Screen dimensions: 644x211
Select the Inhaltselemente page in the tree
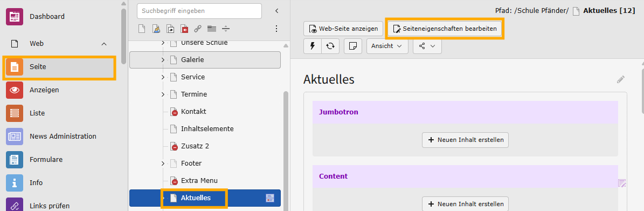207,129
